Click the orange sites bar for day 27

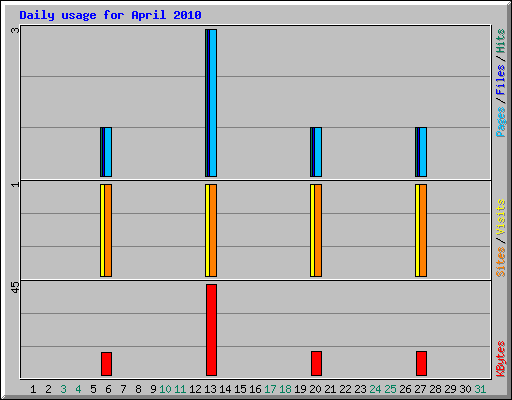pyautogui.click(x=423, y=230)
